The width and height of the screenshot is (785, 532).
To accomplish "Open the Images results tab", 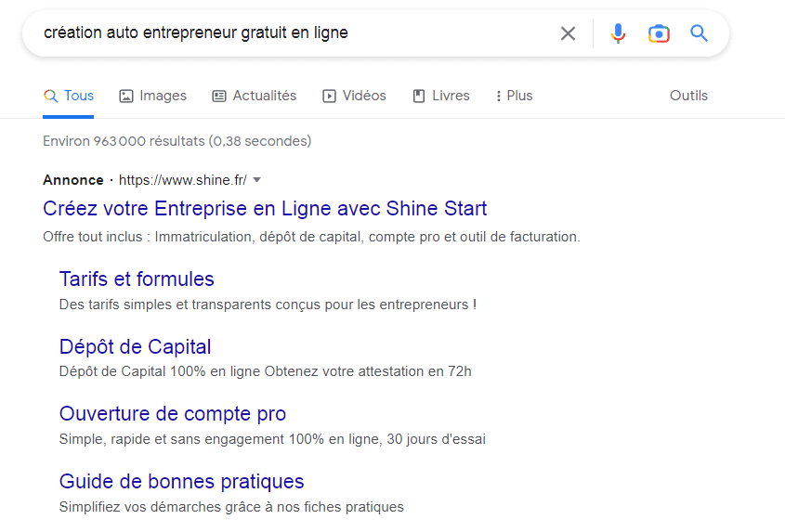I will (152, 96).
